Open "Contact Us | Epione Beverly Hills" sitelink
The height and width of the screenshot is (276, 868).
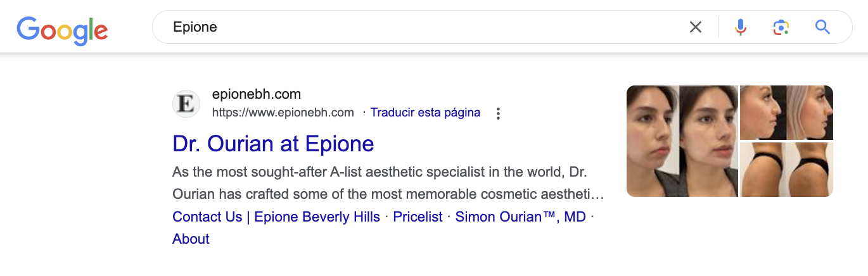click(x=276, y=217)
